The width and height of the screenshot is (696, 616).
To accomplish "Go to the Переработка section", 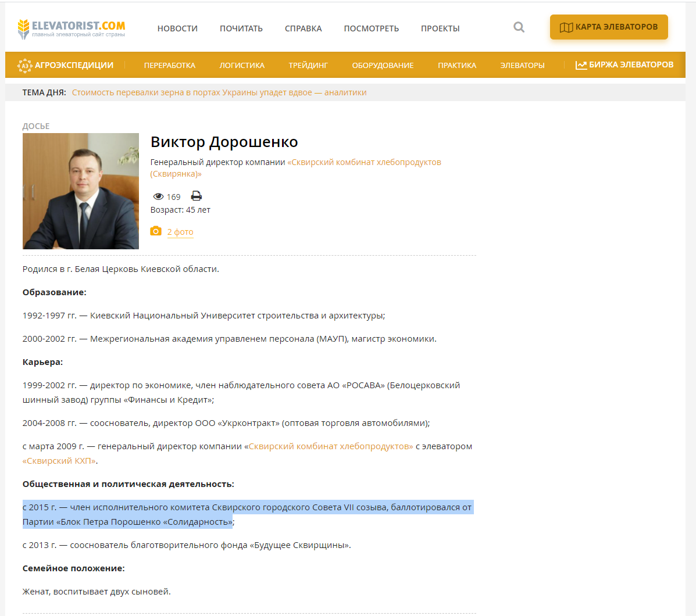I will [x=170, y=66].
